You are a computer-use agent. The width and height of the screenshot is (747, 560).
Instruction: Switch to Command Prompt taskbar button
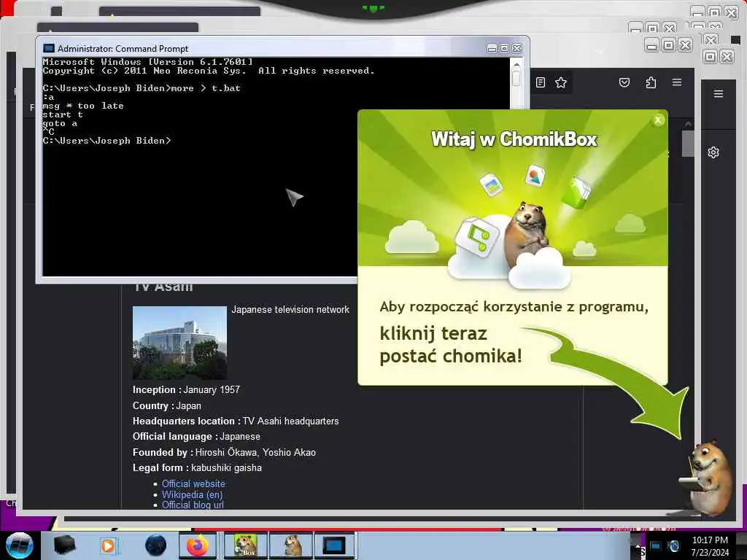point(333,545)
